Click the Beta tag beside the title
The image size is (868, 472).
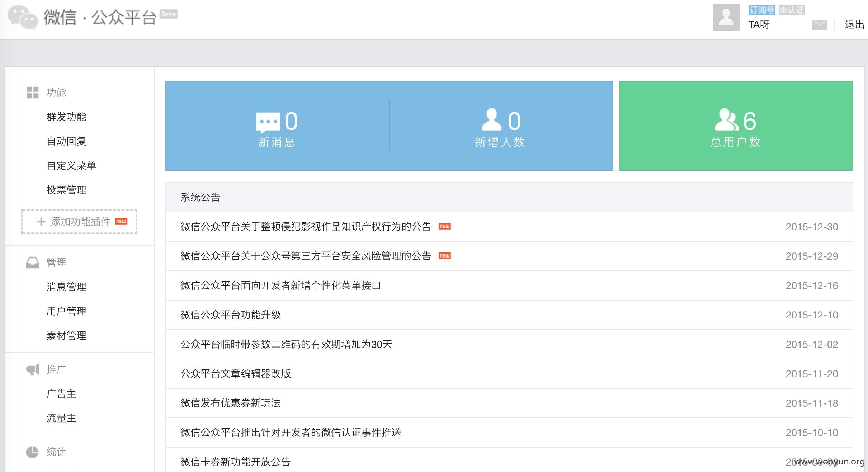click(169, 14)
